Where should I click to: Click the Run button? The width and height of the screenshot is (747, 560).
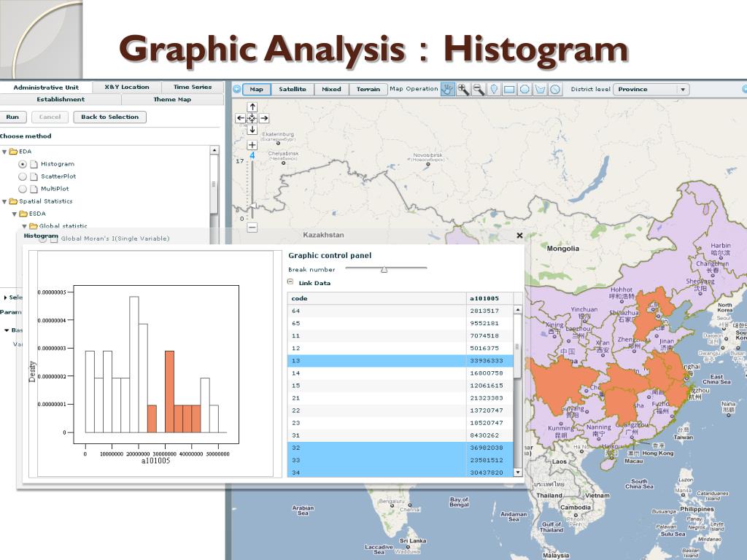tap(12, 117)
